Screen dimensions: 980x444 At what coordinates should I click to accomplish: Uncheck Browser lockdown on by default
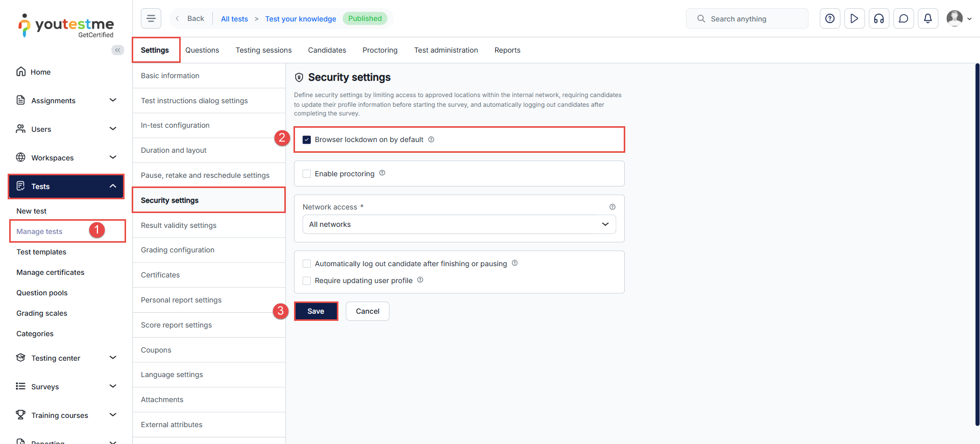click(x=307, y=139)
